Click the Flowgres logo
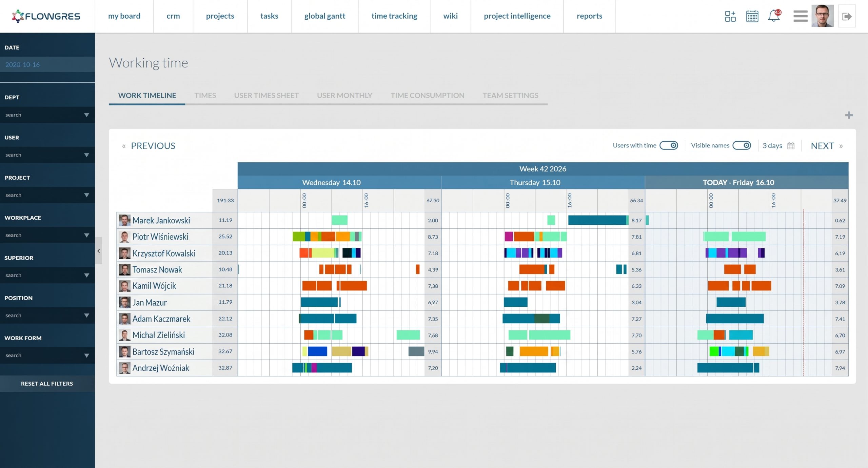The width and height of the screenshot is (868, 468). [46, 16]
